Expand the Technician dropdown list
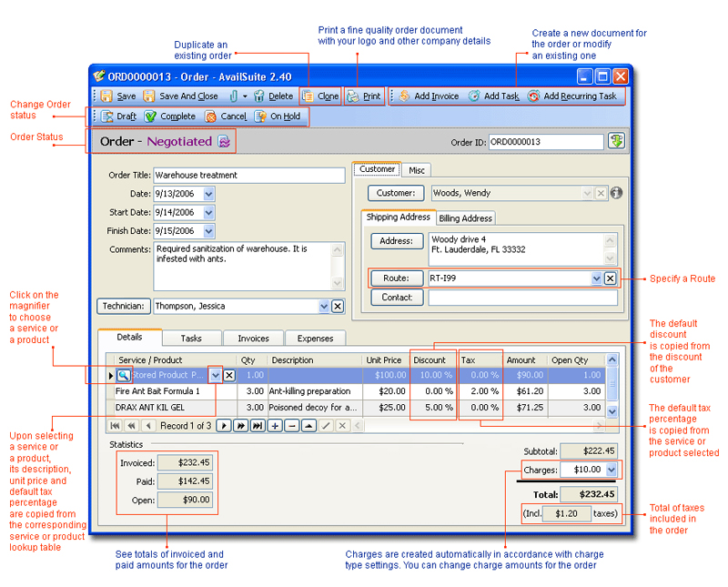The image size is (728, 587). (x=324, y=307)
